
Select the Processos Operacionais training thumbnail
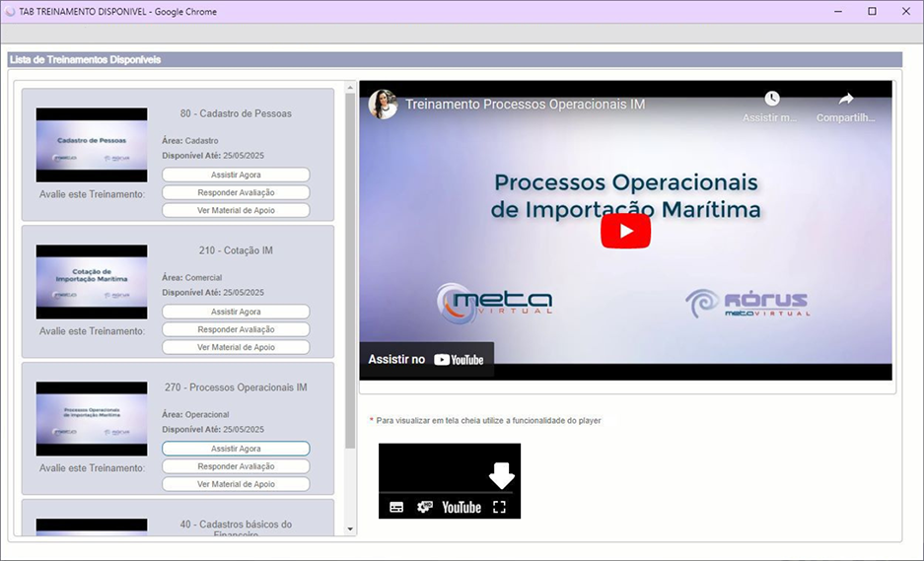92,419
